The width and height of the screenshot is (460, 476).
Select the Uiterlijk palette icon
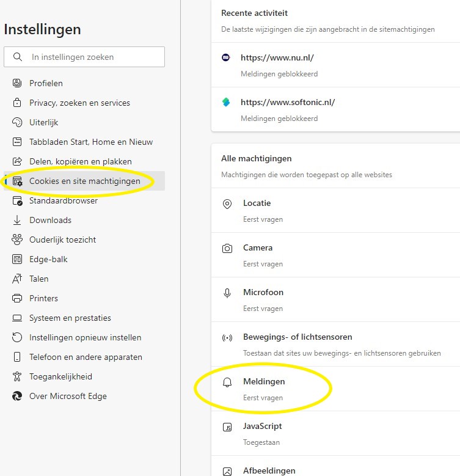[17, 122]
